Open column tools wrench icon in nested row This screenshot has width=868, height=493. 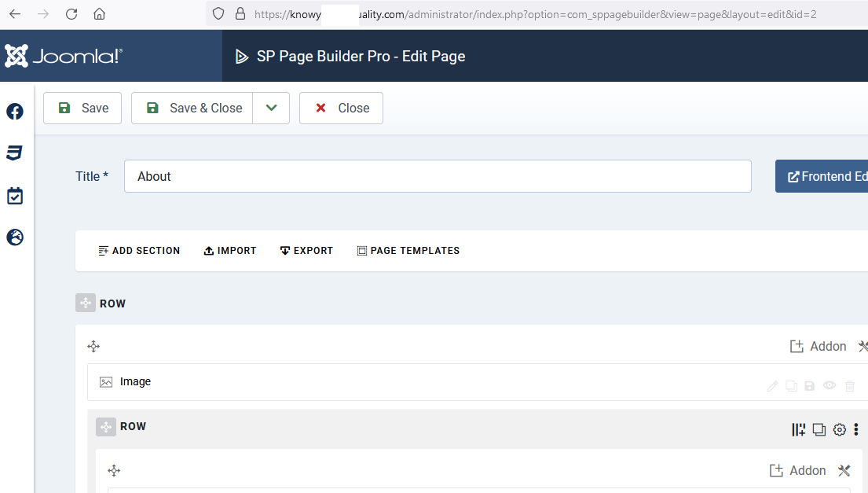click(x=844, y=470)
